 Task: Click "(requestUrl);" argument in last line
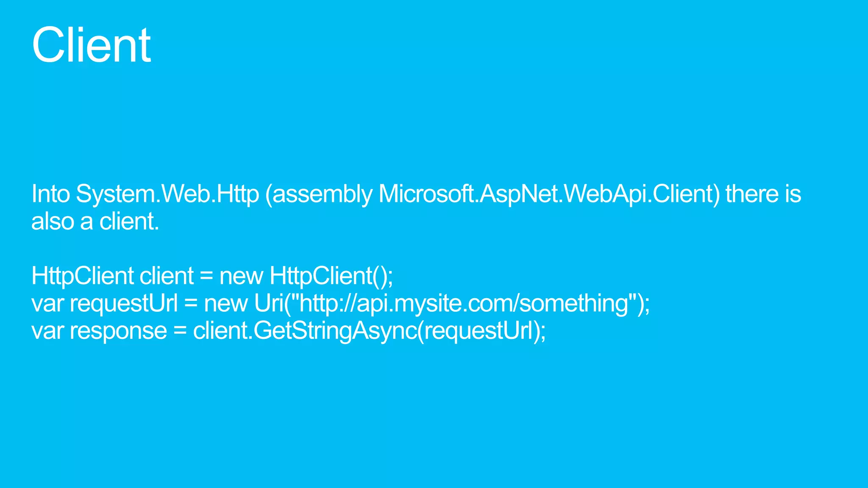tap(482, 331)
